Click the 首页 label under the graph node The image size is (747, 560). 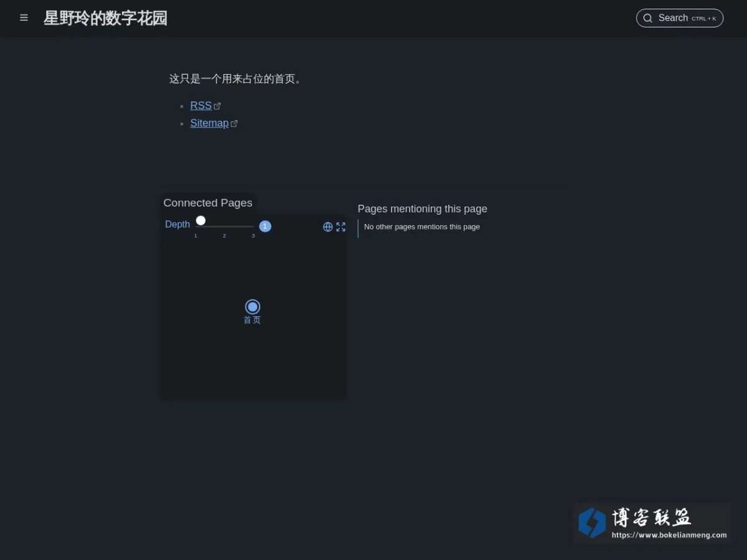click(252, 320)
